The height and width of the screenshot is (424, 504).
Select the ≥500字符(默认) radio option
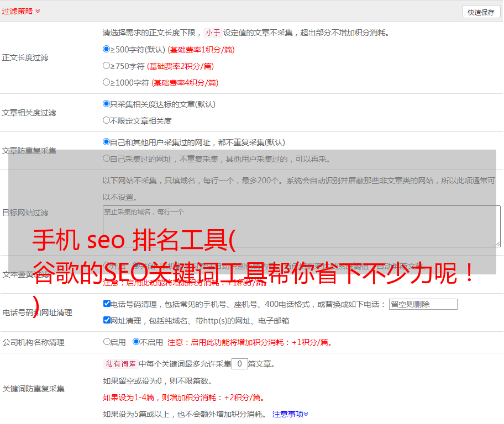[107, 49]
